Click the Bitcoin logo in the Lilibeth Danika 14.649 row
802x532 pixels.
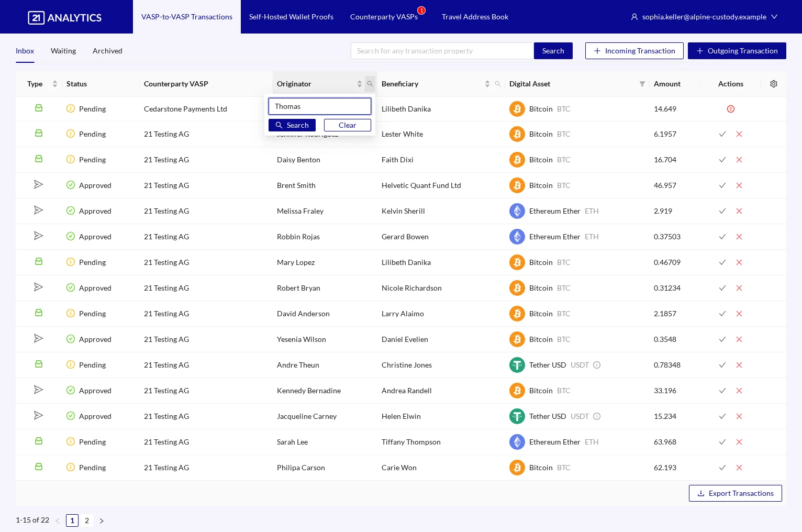pos(517,109)
